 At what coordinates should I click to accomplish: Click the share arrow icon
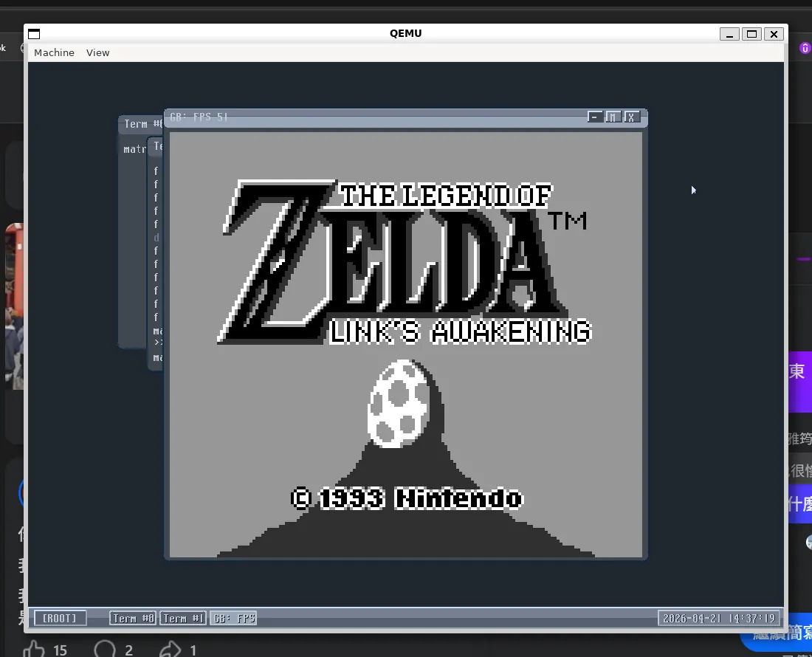point(170,649)
